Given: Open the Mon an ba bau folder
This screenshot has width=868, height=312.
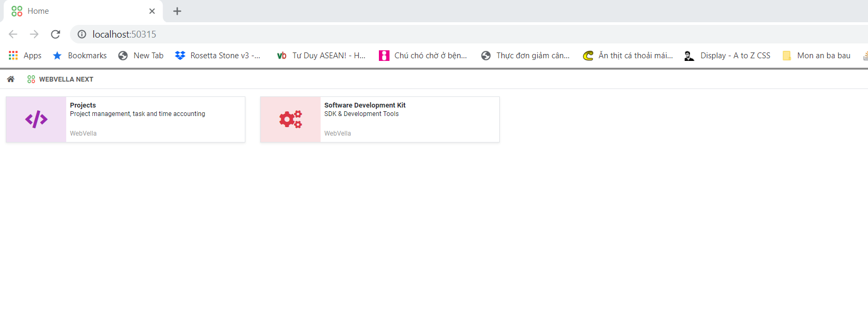Looking at the screenshot, I should [817, 56].
